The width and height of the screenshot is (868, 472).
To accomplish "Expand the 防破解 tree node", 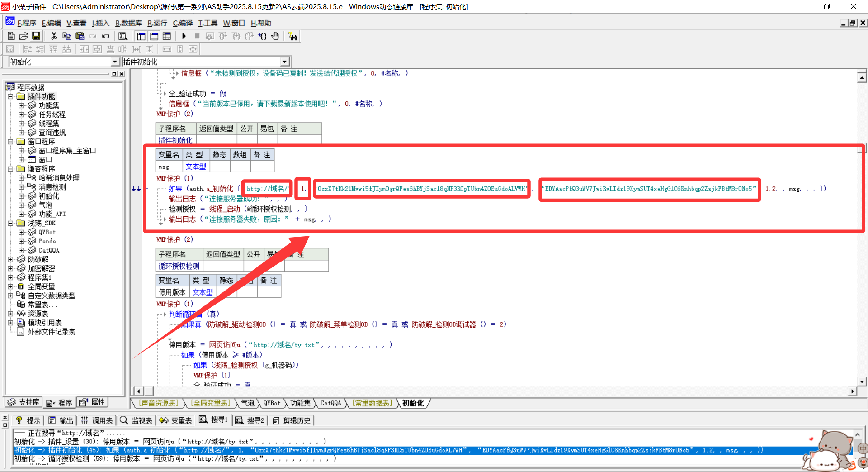I will point(10,259).
